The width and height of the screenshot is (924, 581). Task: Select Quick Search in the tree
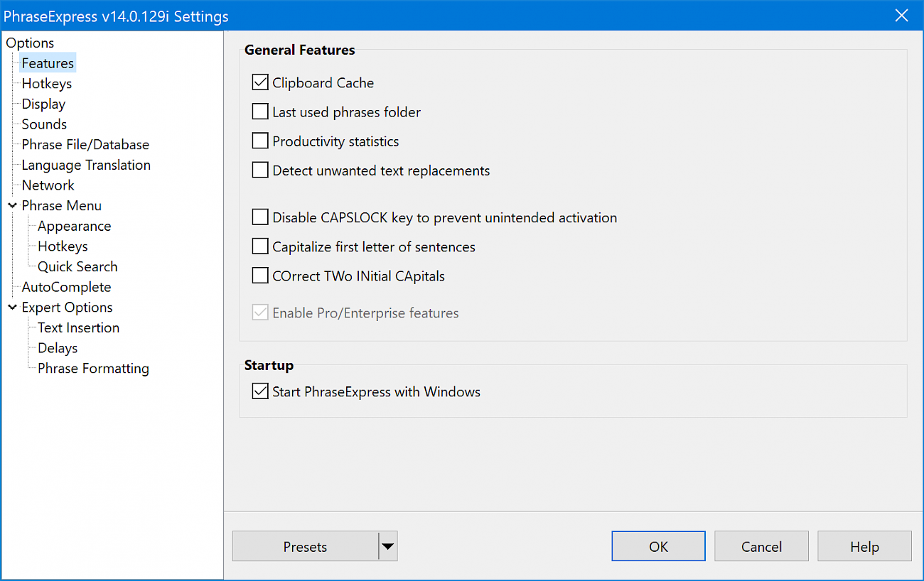tap(77, 266)
